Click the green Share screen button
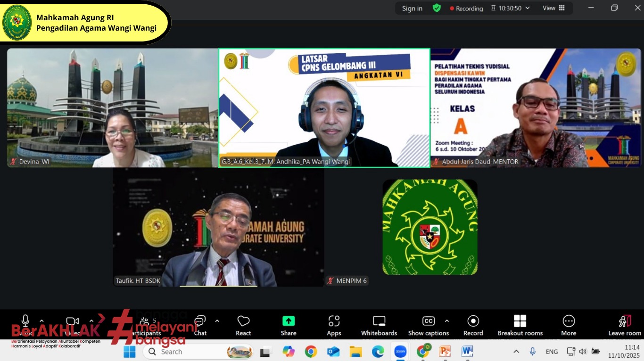Image resolution: width=644 pixels, height=362 pixels. pos(289,325)
